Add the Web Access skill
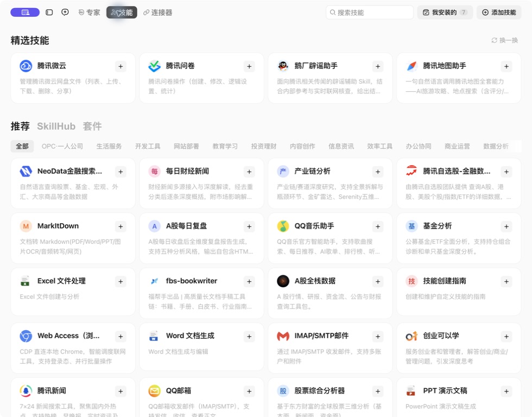 pyautogui.click(x=121, y=337)
